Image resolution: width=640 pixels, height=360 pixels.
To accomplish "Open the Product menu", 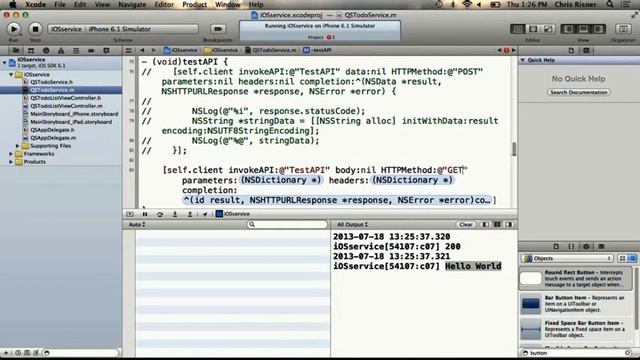I will (x=194, y=4).
